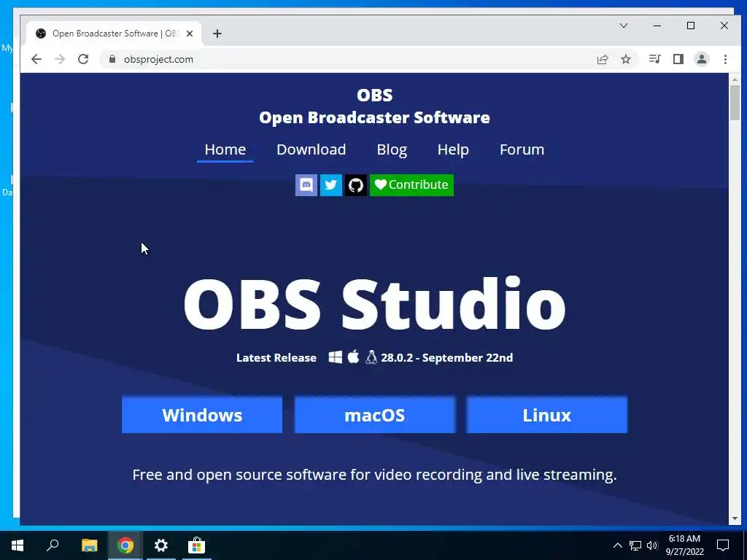The width and height of the screenshot is (747, 560).
Task: Open the taskbar clock and date
Action: [x=684, y=545]
